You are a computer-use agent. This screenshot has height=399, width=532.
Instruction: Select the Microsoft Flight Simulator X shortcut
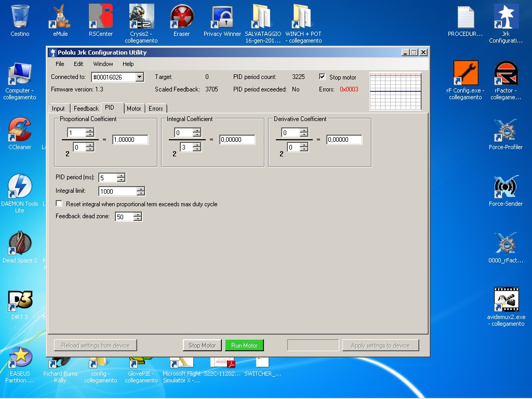coord(181,362)
